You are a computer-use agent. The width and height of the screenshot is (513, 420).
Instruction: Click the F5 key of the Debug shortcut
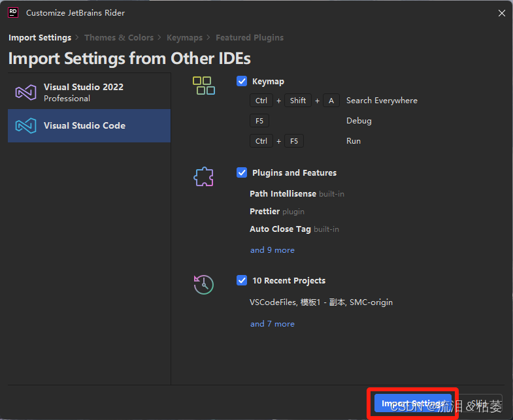[259, 121]
